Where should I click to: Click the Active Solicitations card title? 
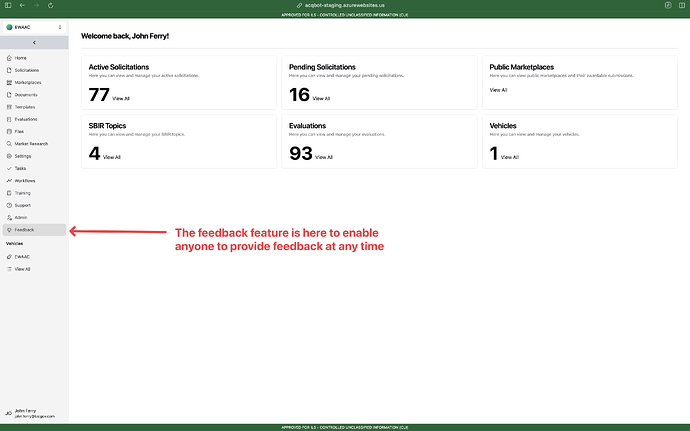119,67
